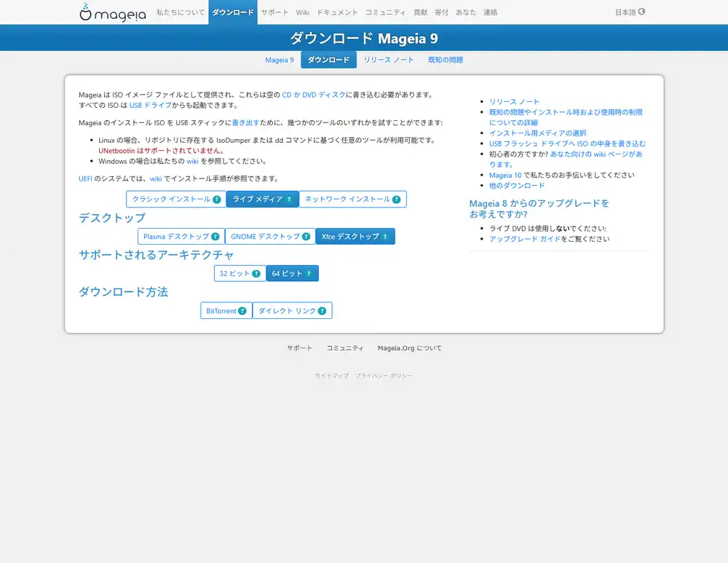Image resolution: width=728 pixels, height=563 pixels.
Task: Select ネットワーク インストール option
Action: coord(353,200)
